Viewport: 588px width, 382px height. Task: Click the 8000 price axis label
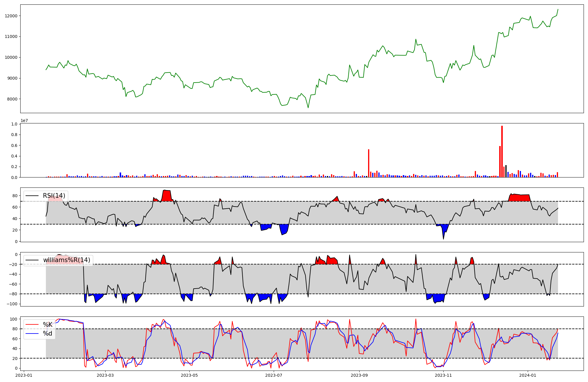12,99
